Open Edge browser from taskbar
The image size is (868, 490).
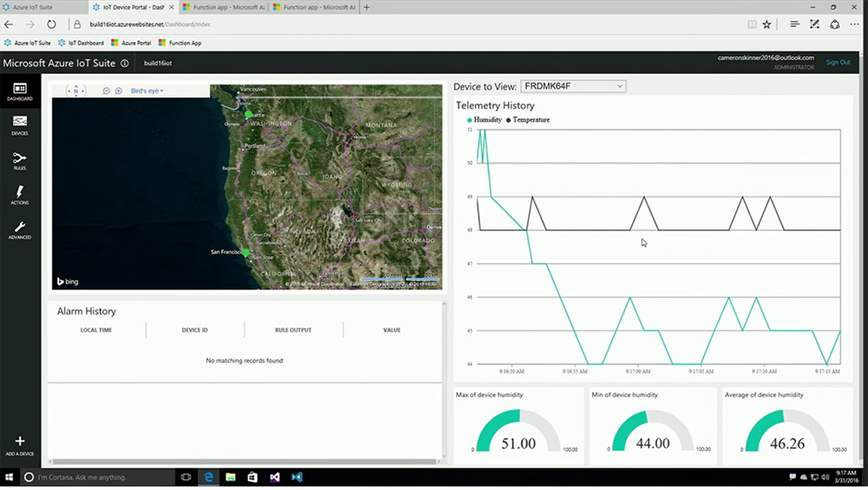point(208,477)
